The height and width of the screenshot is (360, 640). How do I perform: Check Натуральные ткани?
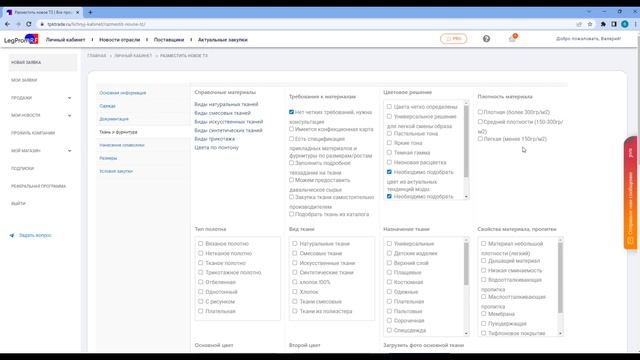(x=295, y=243)
